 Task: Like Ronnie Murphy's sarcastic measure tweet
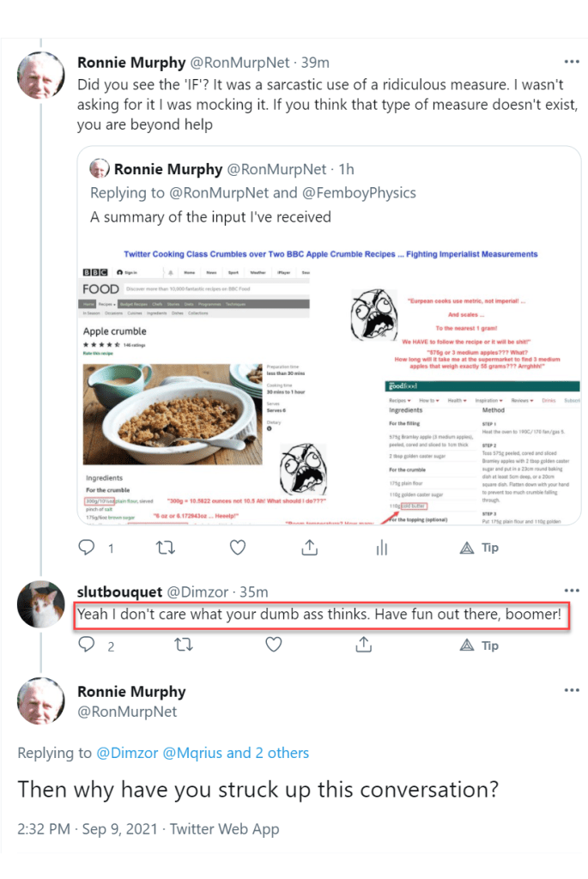pyautogui.click(x=238, y=548)
